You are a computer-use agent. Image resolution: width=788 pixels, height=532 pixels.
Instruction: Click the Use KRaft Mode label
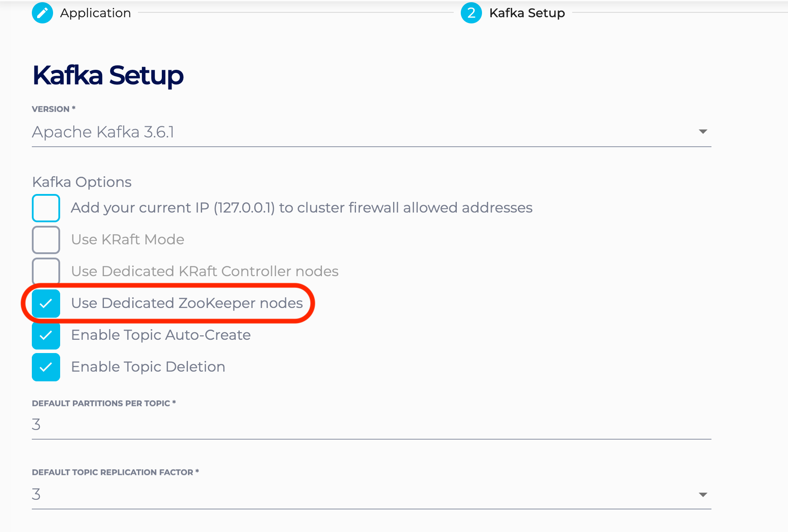coord(127,239)
